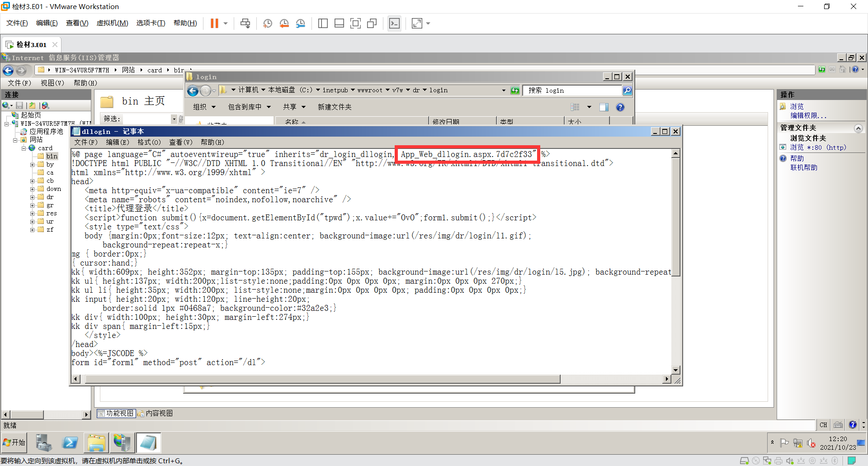Open the VMware snapshot manager
The height and width of the screenshot is (466, 868).
click(301, 23)
